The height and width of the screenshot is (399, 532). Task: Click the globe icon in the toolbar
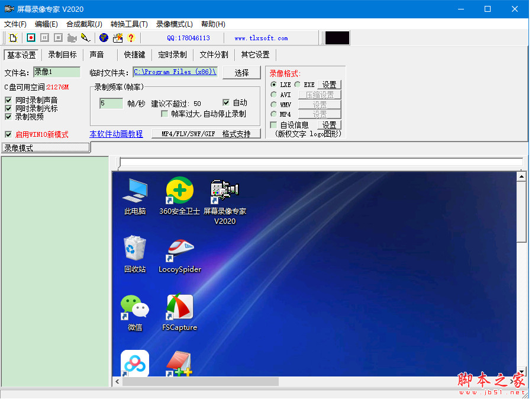click(104, 38)
